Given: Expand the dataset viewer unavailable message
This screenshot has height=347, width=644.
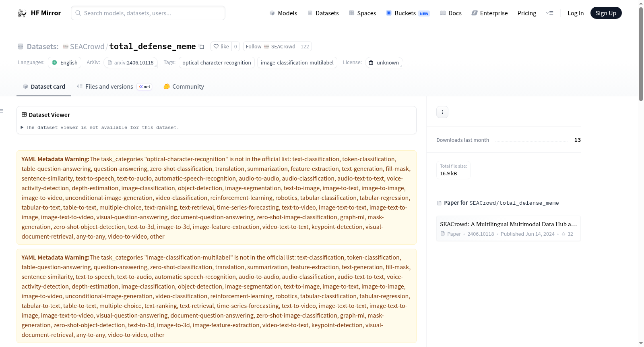Looking at the screenshot, I should coord(100,127).
